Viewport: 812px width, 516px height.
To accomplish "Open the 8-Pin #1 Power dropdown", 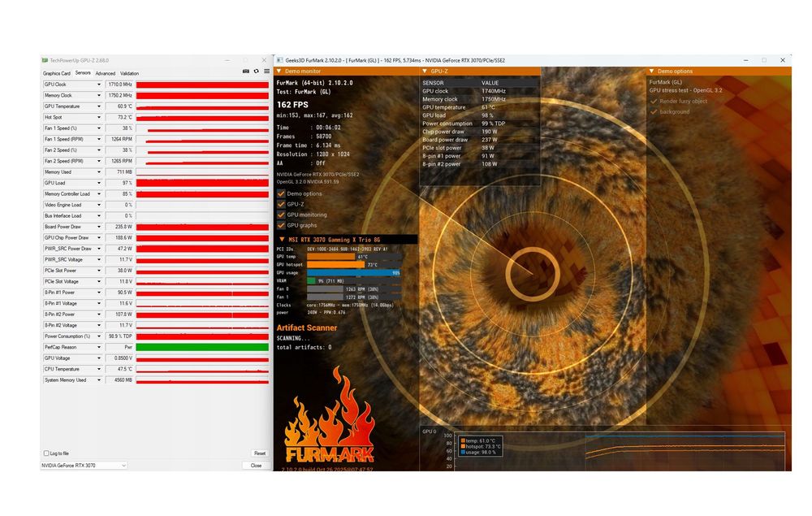I will click(x=98, y=293).
